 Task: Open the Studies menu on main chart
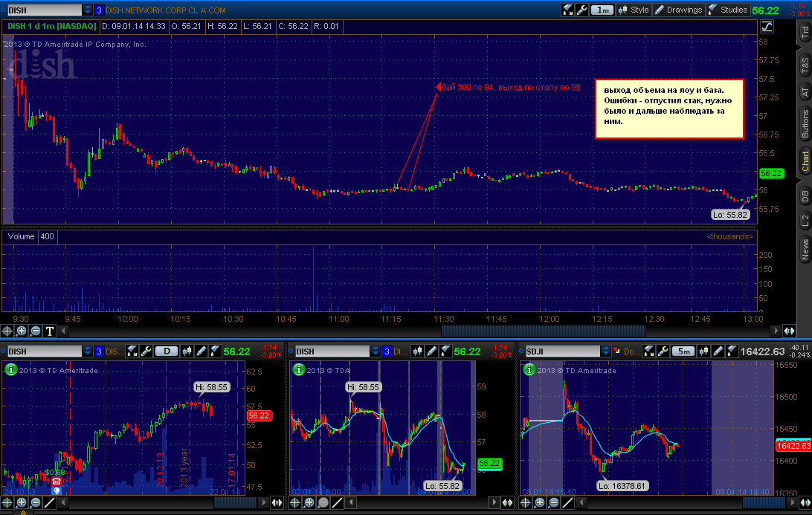coord(727,10)
